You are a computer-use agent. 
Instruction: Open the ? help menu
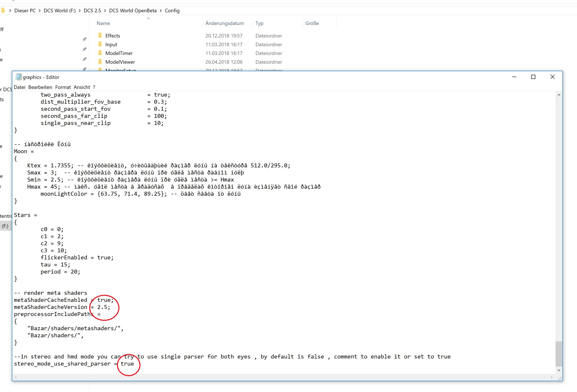94,87
